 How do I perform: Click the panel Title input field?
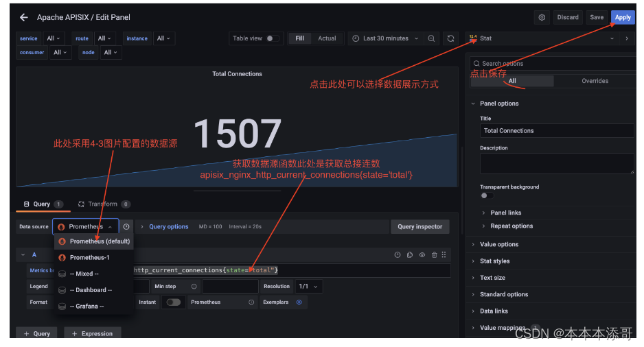pos(557,131)
